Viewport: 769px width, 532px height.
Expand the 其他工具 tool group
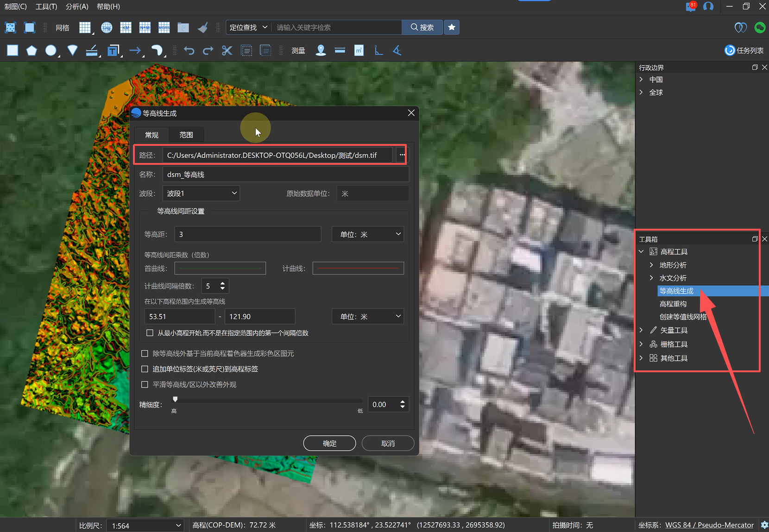641,358
